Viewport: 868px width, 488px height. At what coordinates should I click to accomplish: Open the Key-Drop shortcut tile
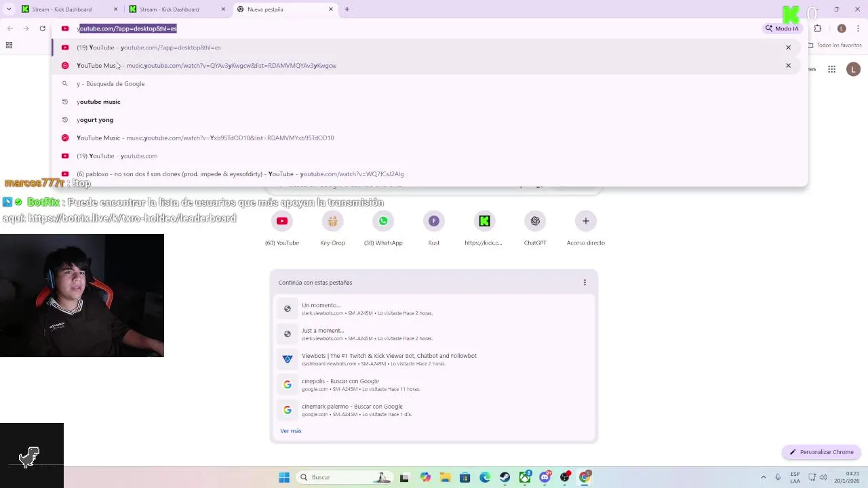[x=332, y=229]
